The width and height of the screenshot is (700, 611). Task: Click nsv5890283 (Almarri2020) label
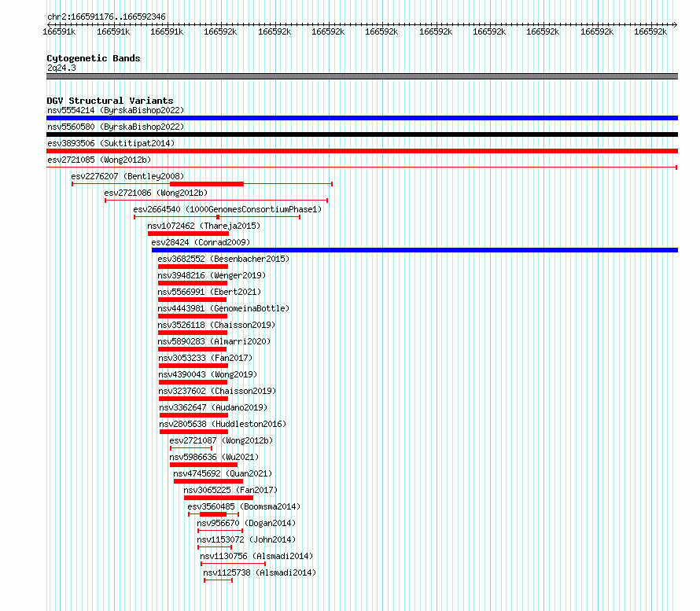click(214, 341)
